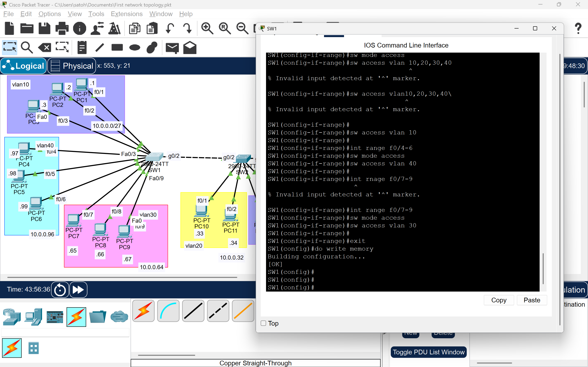Switch to Physical workspace view

(71, 65)
